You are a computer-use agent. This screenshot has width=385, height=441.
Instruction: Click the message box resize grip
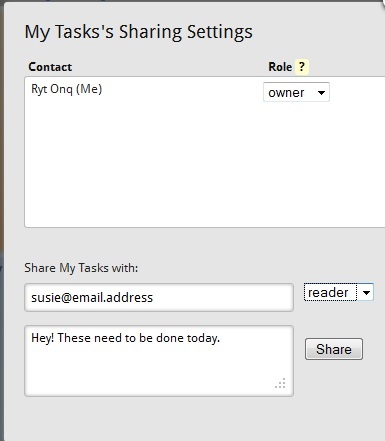pyautogui.click(x=281, y=383)
